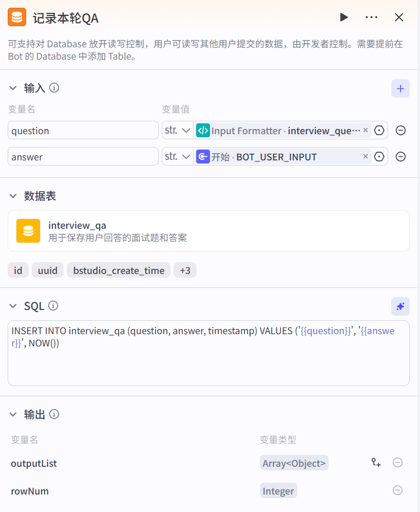Open type dropdown for answer variable
This screenshot has height=512, width=420.
(x=177, y=157)
